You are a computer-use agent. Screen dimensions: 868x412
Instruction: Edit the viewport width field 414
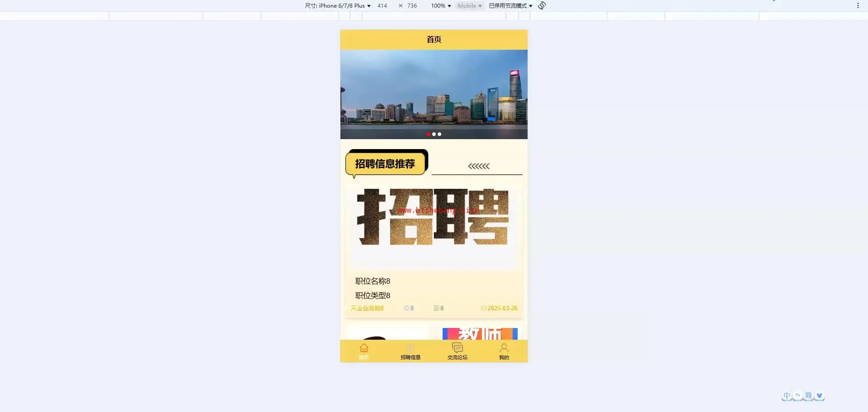click(x=382, y=6)
